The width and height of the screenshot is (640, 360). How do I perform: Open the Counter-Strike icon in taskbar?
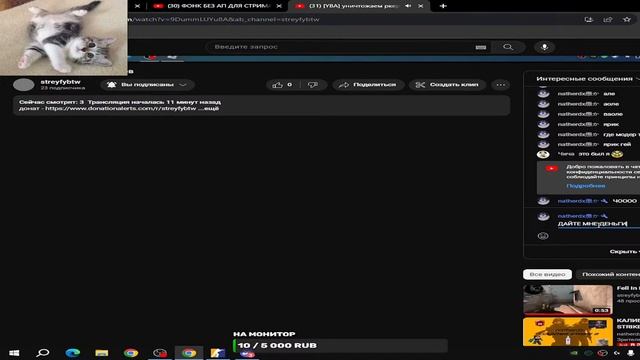point(218,353)
